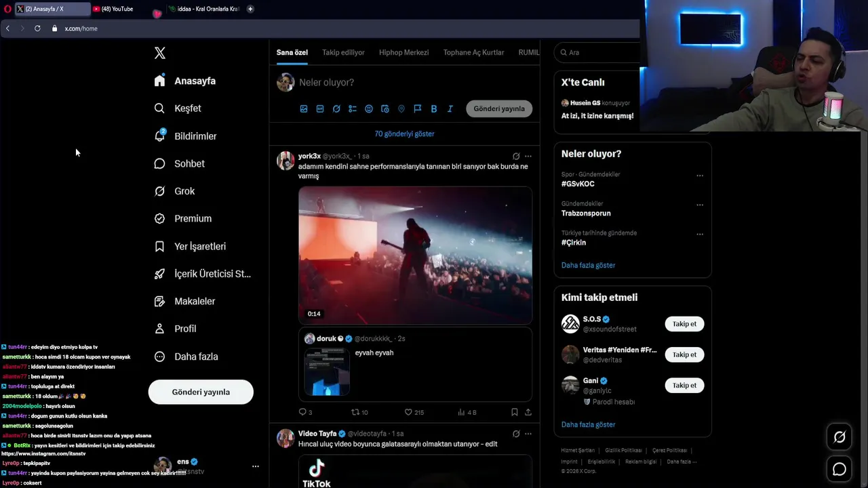Open #GSvKOC trend

[x=578, y=184]
